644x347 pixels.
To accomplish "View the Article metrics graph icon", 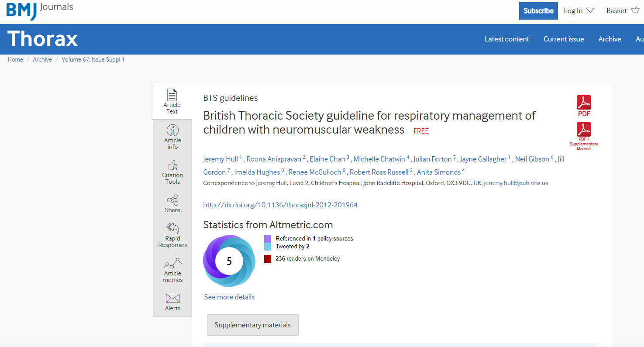I will point(172,264).
